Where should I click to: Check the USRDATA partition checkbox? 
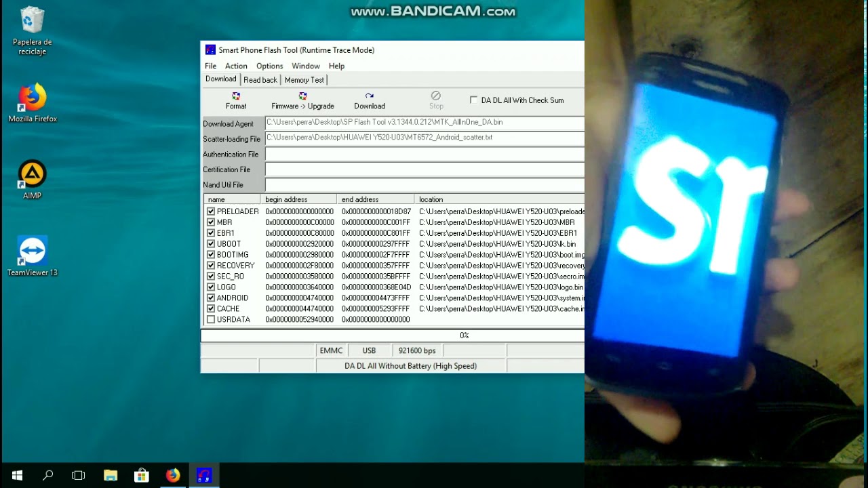click(211, 319)
